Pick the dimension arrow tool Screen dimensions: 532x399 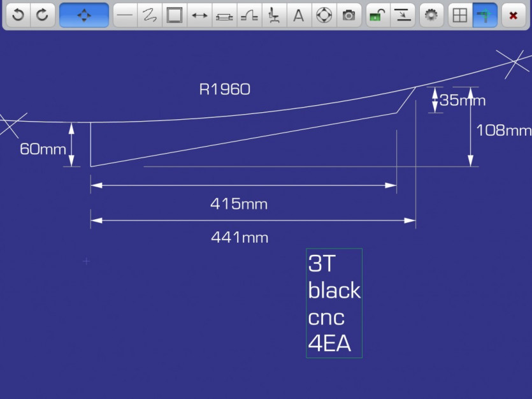[x=199, y=15]
